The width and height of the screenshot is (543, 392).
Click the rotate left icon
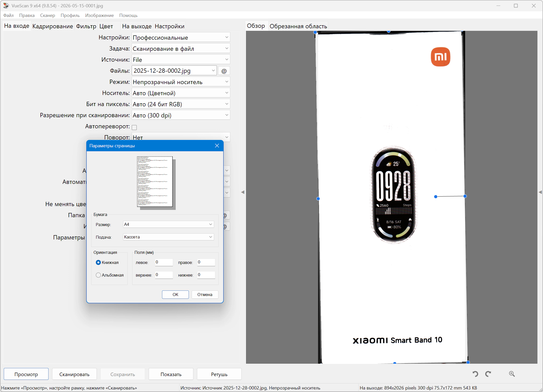coord(475,374)
